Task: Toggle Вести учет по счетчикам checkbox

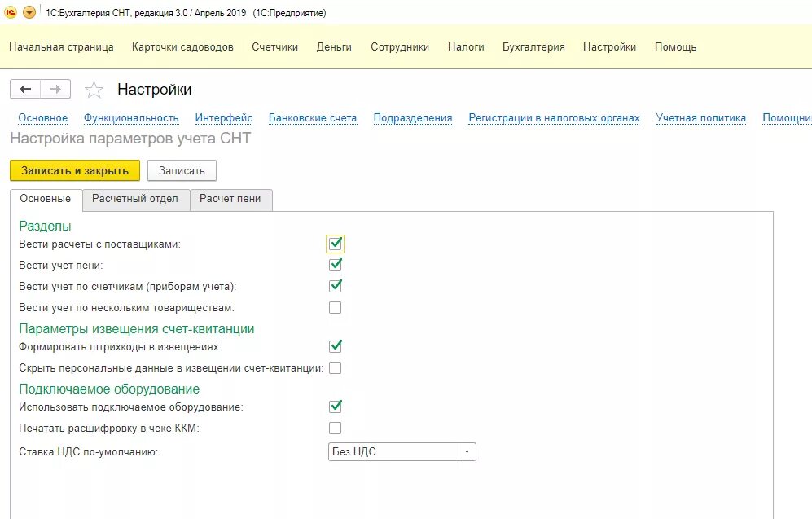Action: click(x=336, y=286)
